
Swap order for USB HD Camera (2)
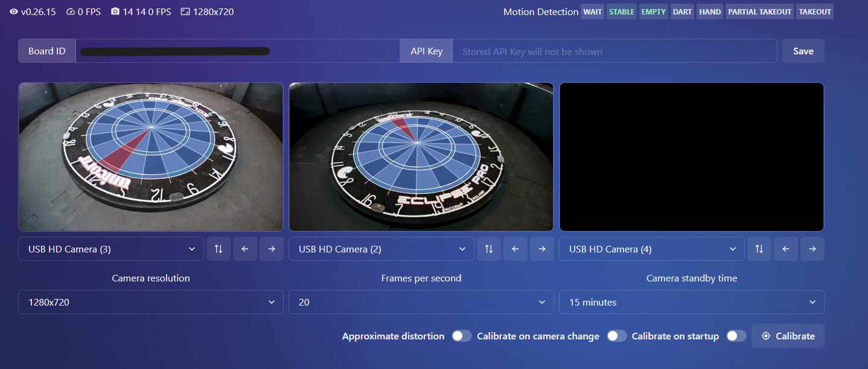489,249
